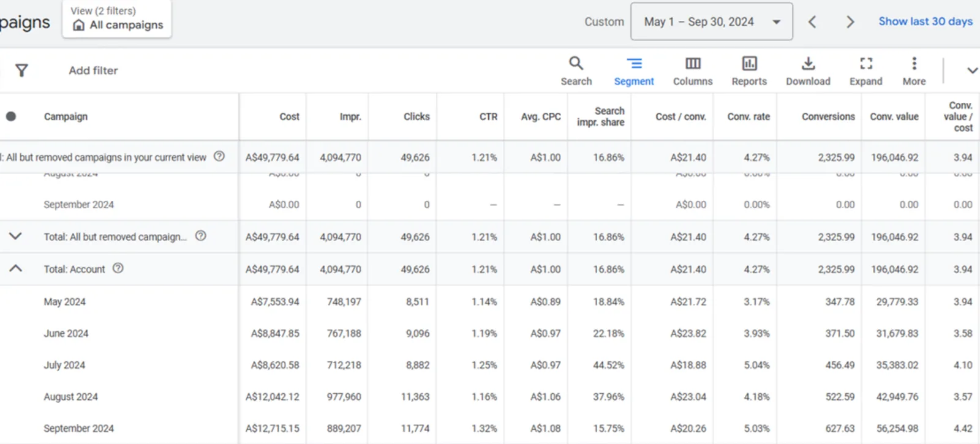Viewport: 980px width, 444px height.
Task: Click Show last 30 days link
Action: click(x=925, y=21)
